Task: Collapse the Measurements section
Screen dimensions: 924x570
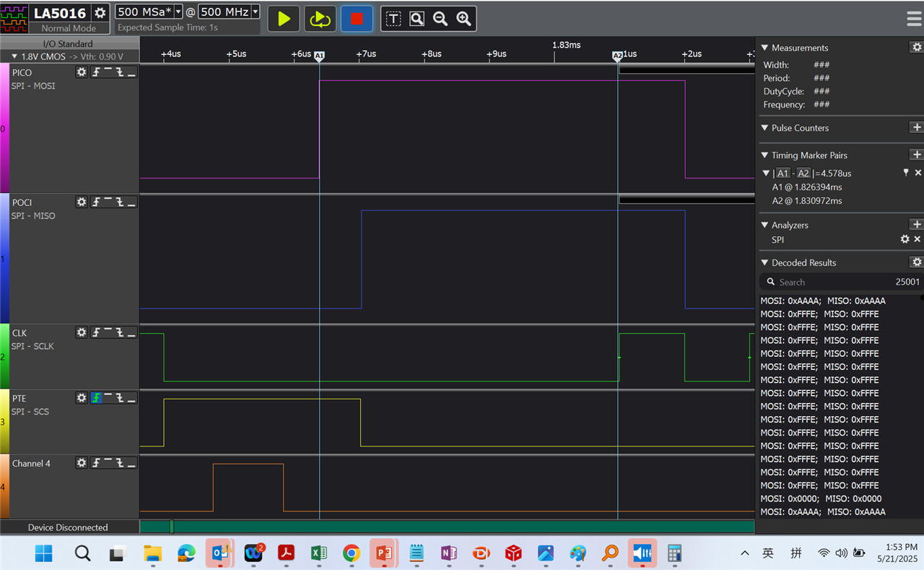Action: (x=765, y=48)
